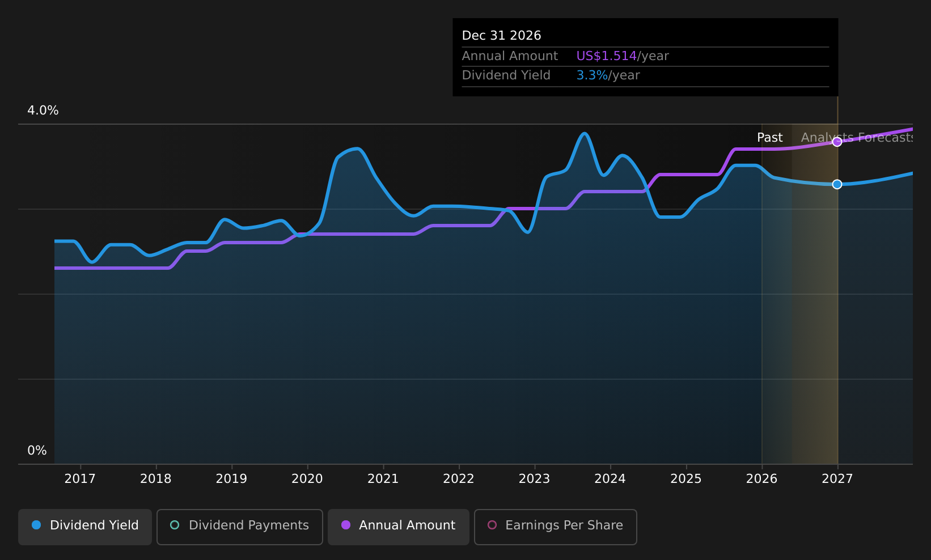Click the Dec 31 2026 tooltip date
This screenshot has width=931, height=560.
coord(502,36)
